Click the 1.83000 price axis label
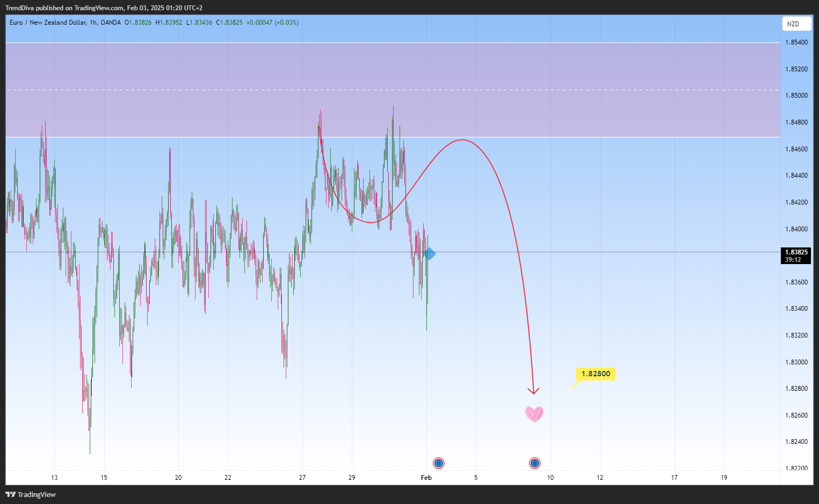The image size is (819, 504). (x=796, y=362)
